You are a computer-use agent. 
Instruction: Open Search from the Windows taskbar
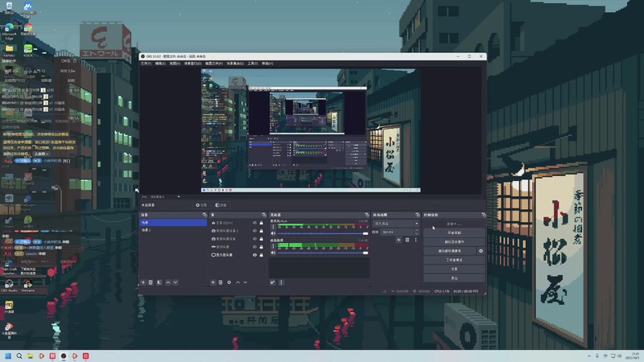[x=19, y=356]
